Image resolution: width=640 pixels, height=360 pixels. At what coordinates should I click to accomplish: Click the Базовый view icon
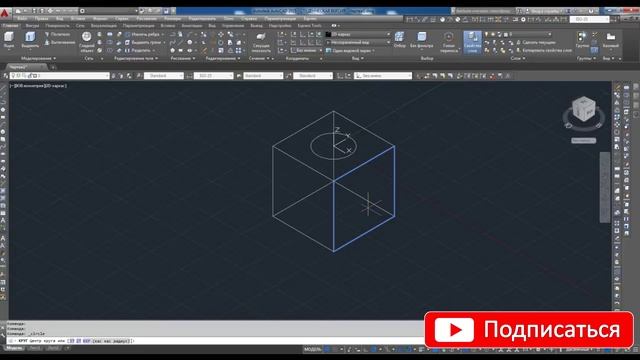point(611,40)
